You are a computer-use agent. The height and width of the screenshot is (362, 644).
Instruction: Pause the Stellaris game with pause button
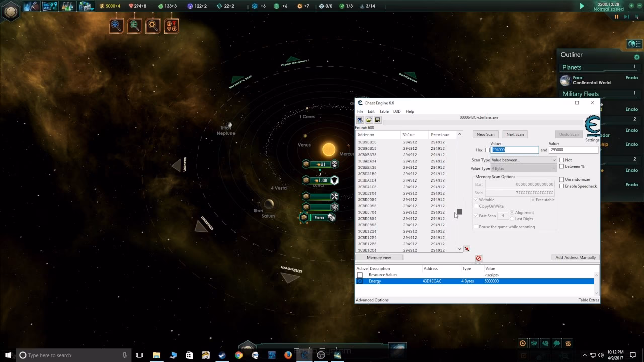point(616,17)
